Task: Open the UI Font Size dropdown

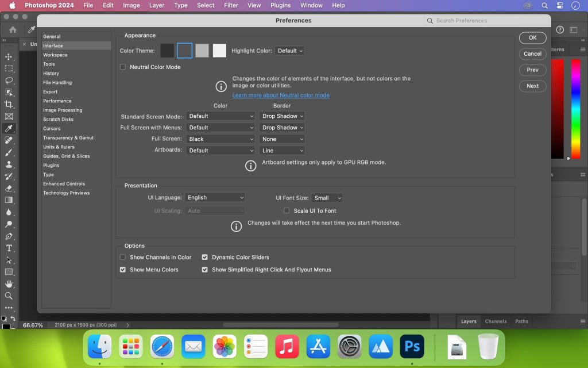Action: pyautogui.click(x=327, y=197)
